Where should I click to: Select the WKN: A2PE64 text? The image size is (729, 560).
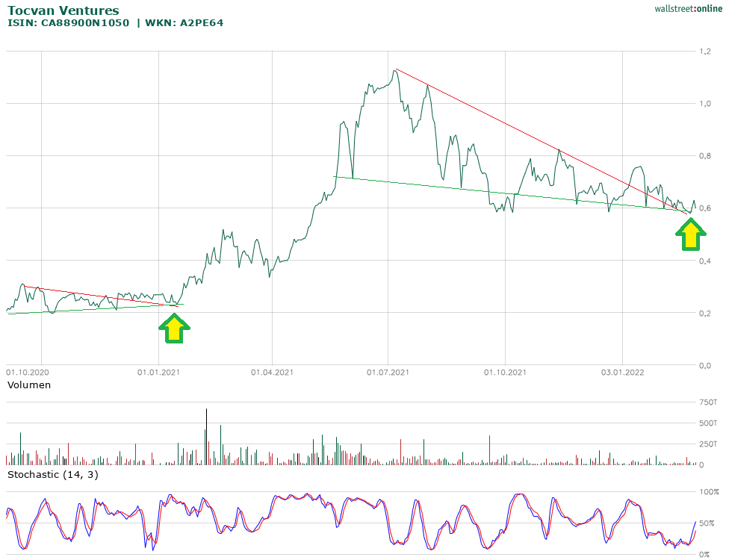point(184,22)
